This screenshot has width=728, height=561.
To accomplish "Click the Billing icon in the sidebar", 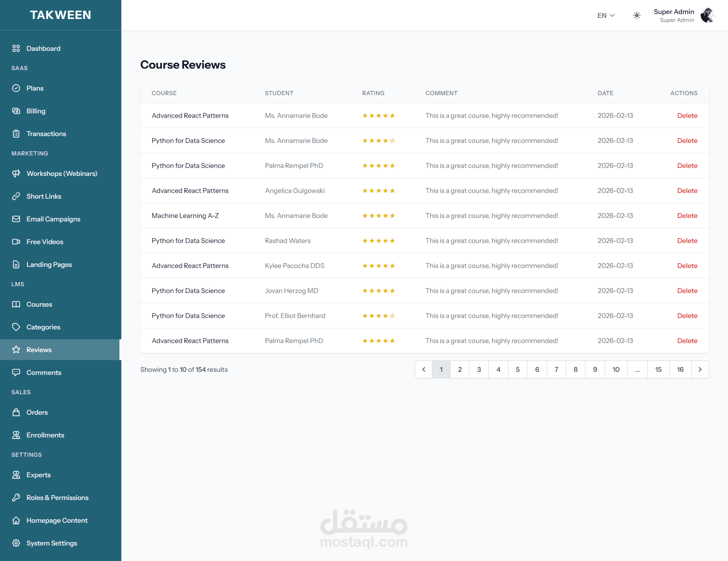I will click(16, 111).
